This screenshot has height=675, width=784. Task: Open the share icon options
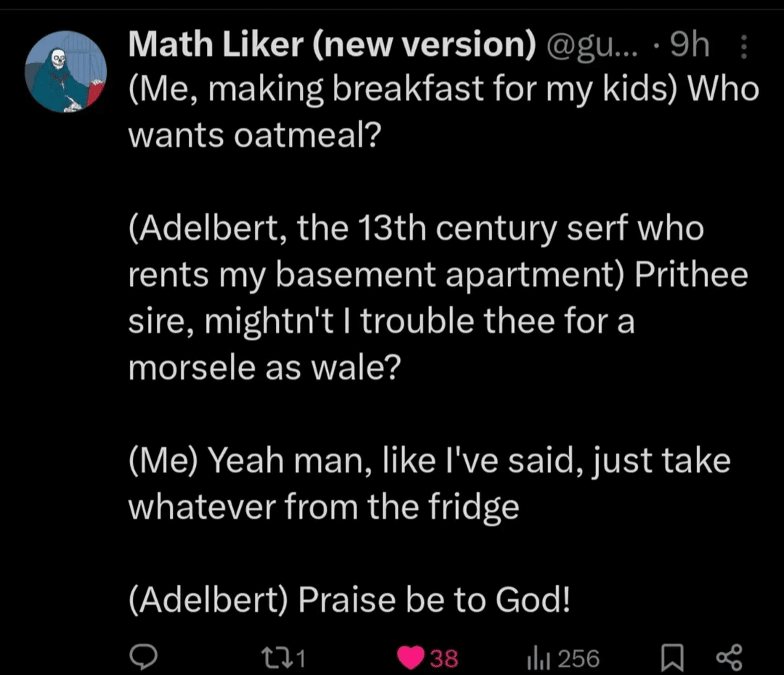pos(729,658)
